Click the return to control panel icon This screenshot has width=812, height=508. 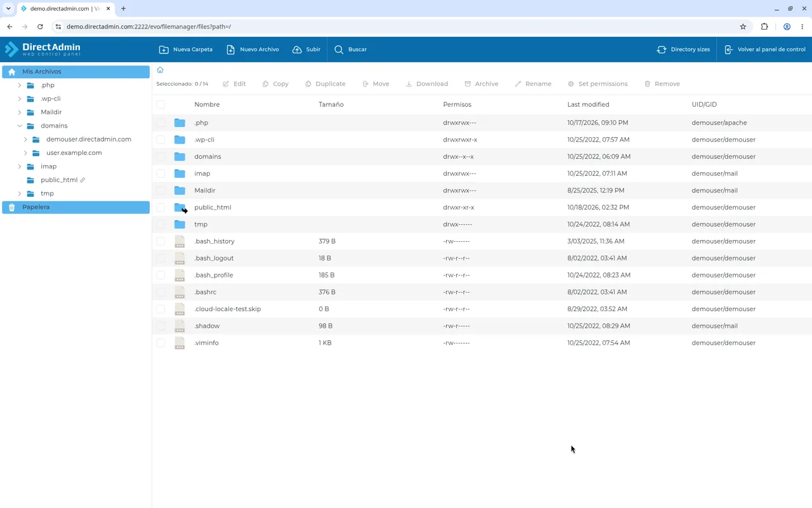(x=728, y=50)
